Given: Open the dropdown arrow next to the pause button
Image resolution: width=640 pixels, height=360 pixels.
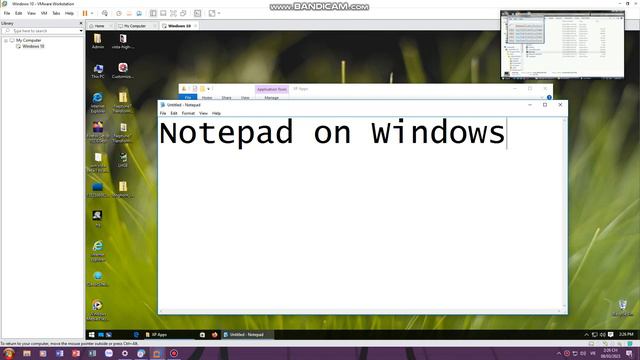Looking at the screenshot, I should point(92,13).
